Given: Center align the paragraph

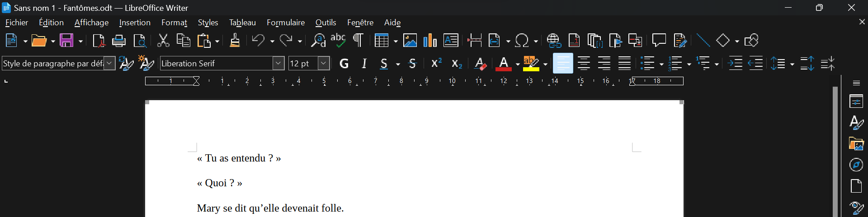Looking at the screenshot, I should pos(584,64).
